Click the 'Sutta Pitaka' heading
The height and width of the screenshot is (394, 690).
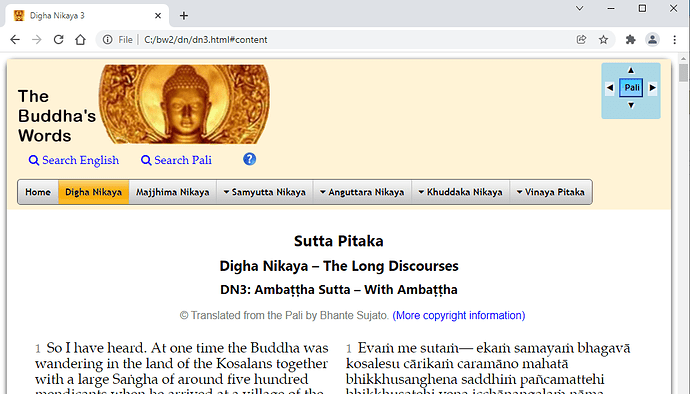tap(338, 241)
